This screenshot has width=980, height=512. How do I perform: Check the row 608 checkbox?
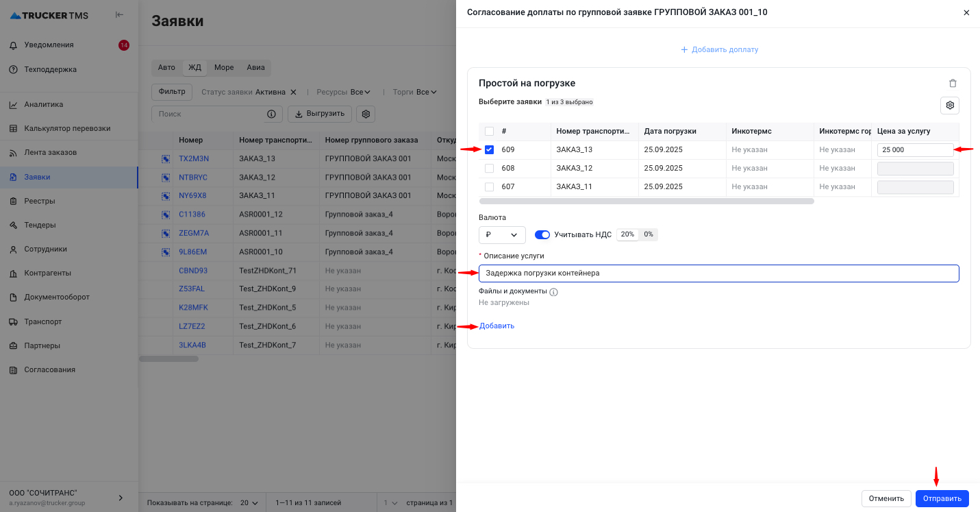490,168
